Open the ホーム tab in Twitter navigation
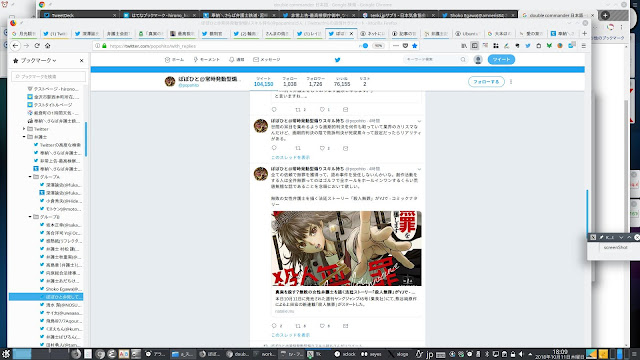The image size is (640, 360). [174, 60]
